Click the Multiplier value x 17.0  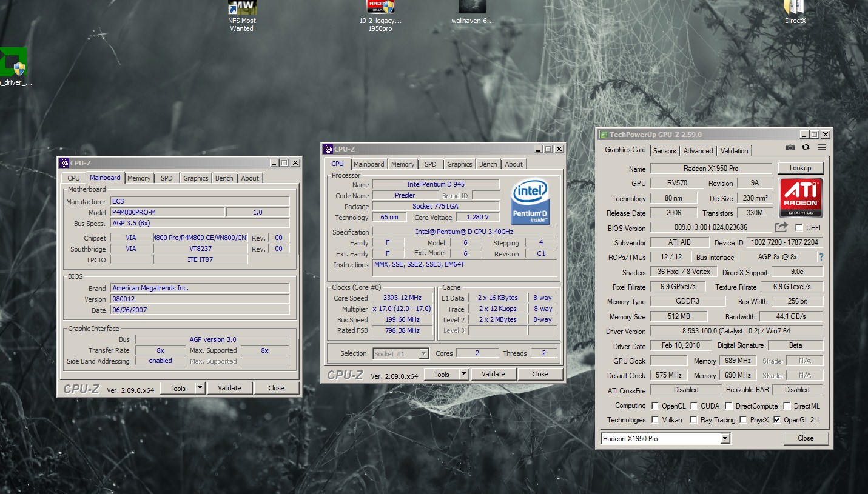tap(402, 309)
